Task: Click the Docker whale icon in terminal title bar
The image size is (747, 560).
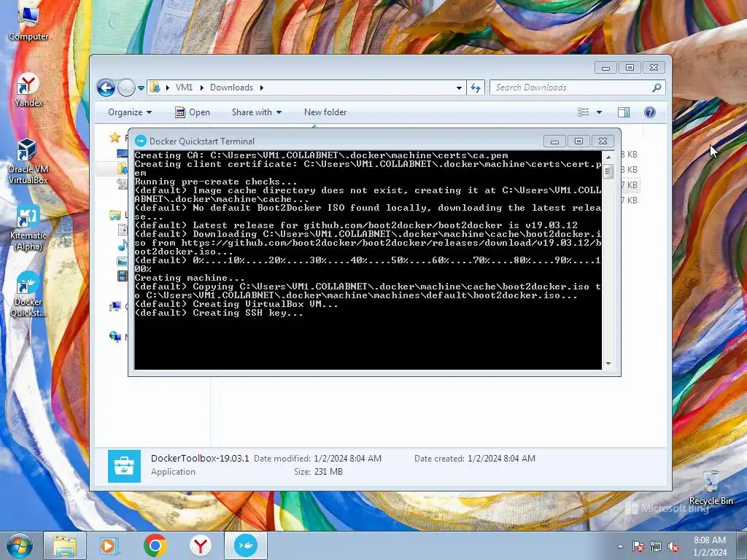Action: [141, 141]
